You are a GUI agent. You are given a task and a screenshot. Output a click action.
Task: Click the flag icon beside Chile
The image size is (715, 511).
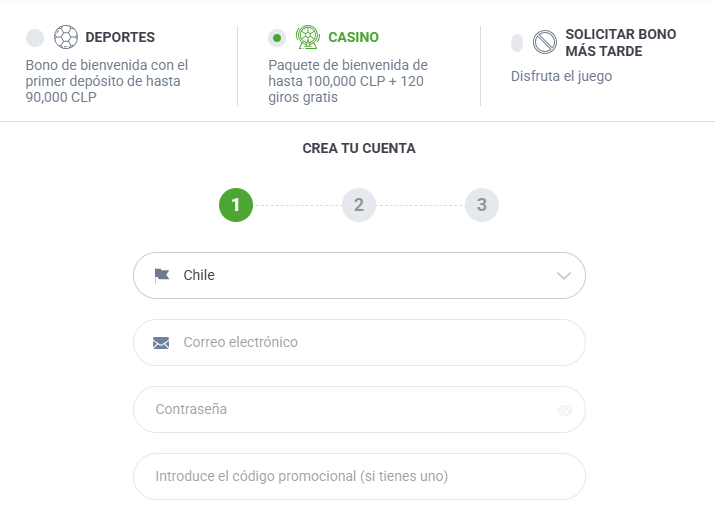pyautogui.click(x=162, y=275)
